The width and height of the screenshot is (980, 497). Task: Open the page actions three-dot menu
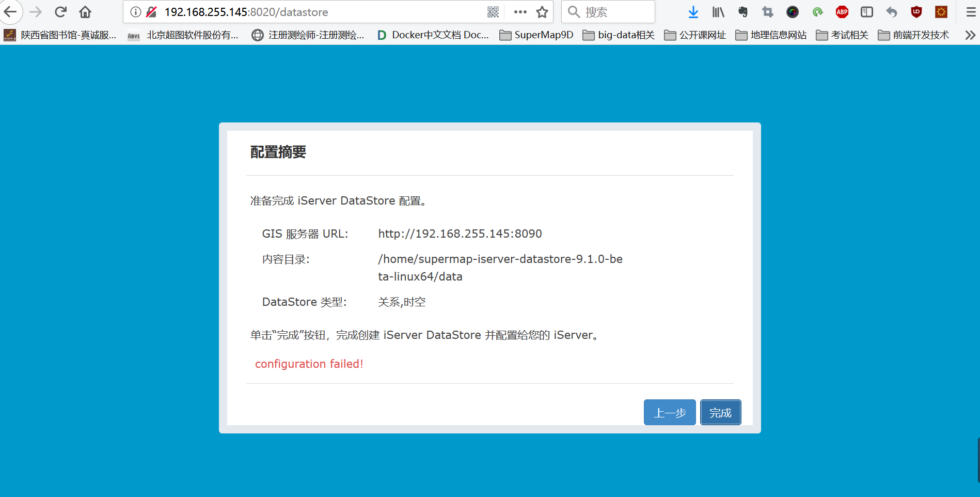click(x=520, y=12)
